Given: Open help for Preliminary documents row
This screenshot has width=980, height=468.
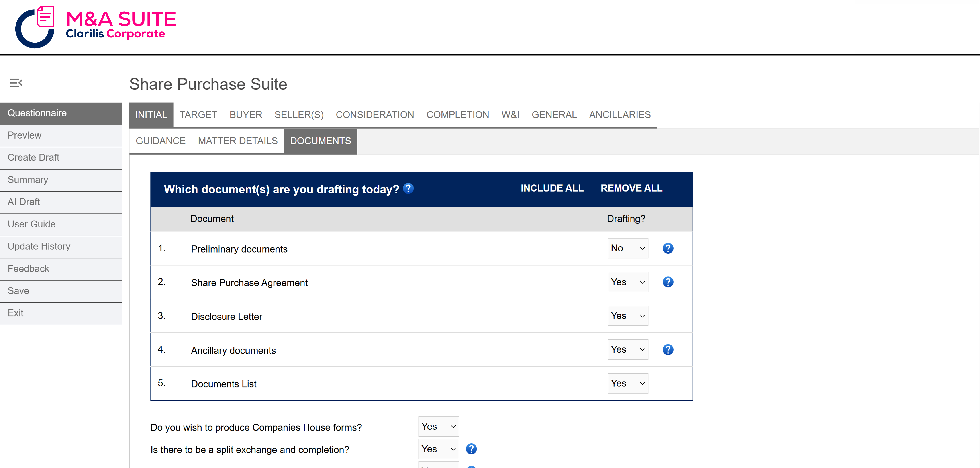Looking at the screenshot, I should click(x=668, y=248).
